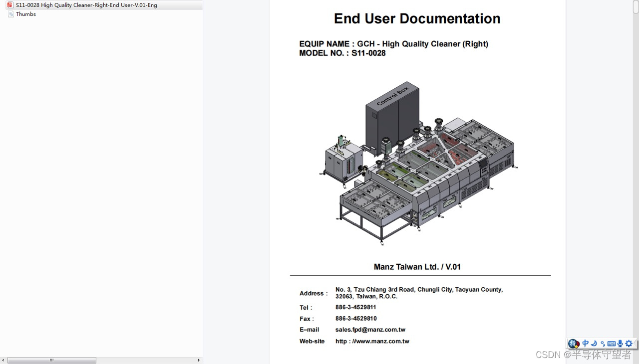The image size is (639, 364).
Task: Click the "MODEL NO. : S11-0028" line
Action: pos(342,53)
